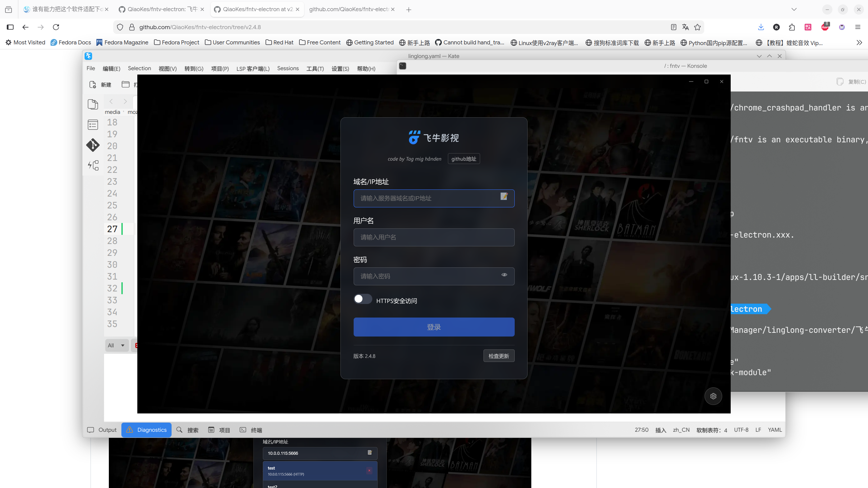Image resolution: width=868 pixels, height=488 pixels.
Task: Open the Kate File menu
Action: coord(91,68)
